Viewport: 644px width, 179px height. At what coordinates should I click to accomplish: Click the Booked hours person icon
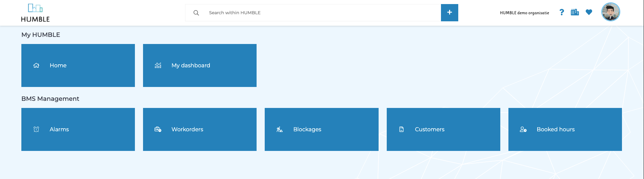click(x=523, y=129)
